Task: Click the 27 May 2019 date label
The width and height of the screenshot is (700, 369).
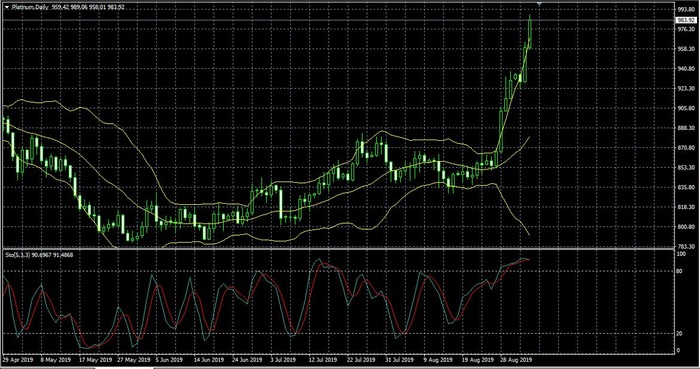Action: coord(134,359)
